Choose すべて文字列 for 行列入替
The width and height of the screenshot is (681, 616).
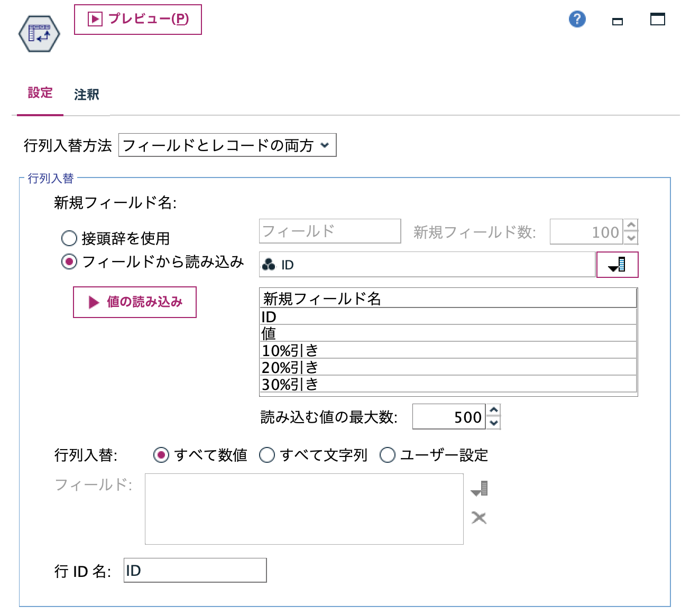click(267, 455)
